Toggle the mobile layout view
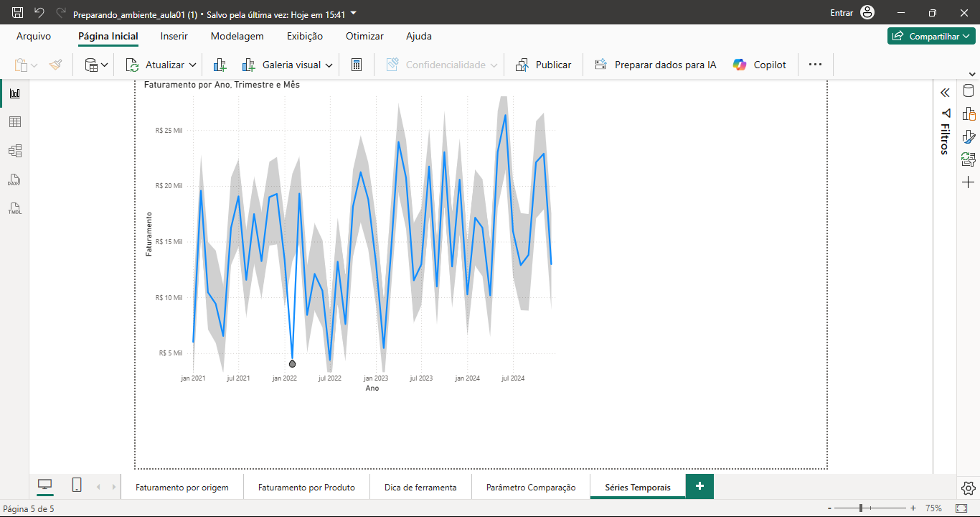Viewport: 980px width, 517px height. pos(77,485)
